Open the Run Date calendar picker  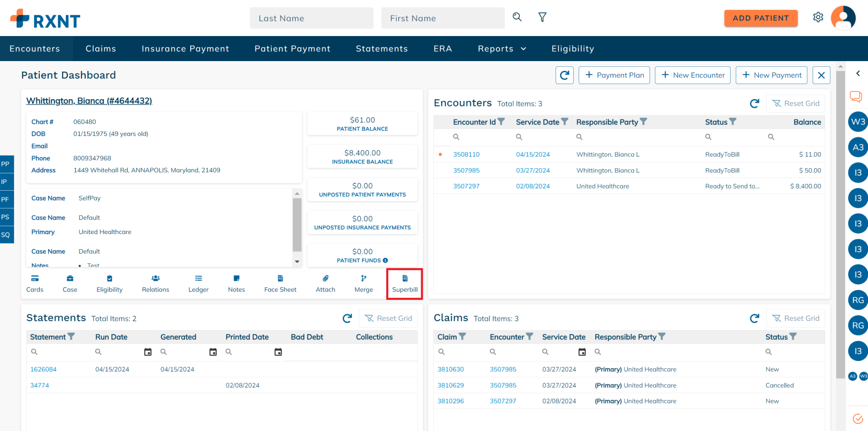[x=148, y=352]
